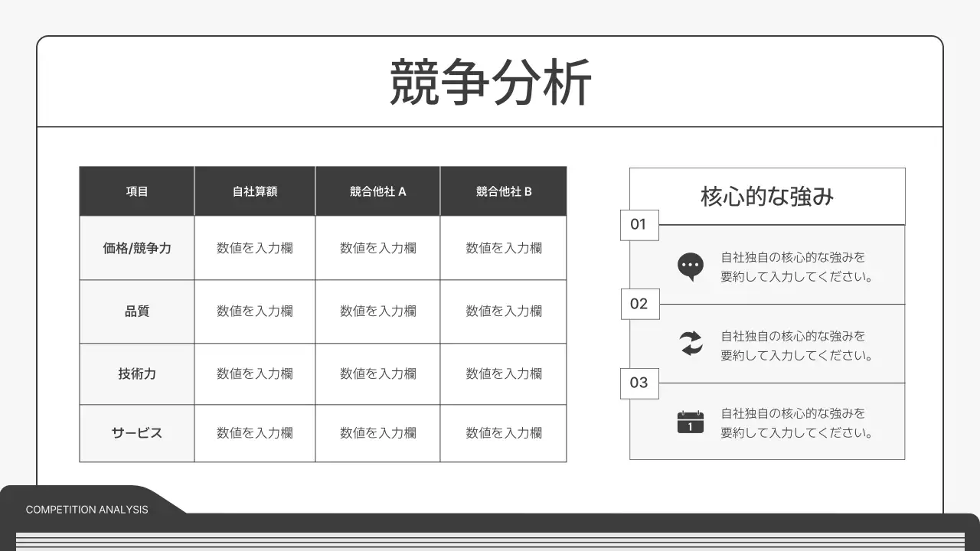The image size is (980, 551).
Task: Click the "02" number badge
Action: pos(639,304)
